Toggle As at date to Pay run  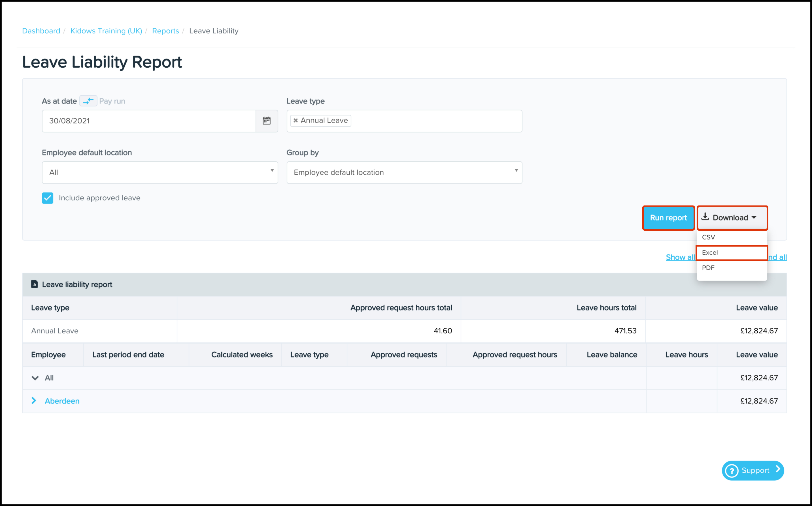coord(88,101)
